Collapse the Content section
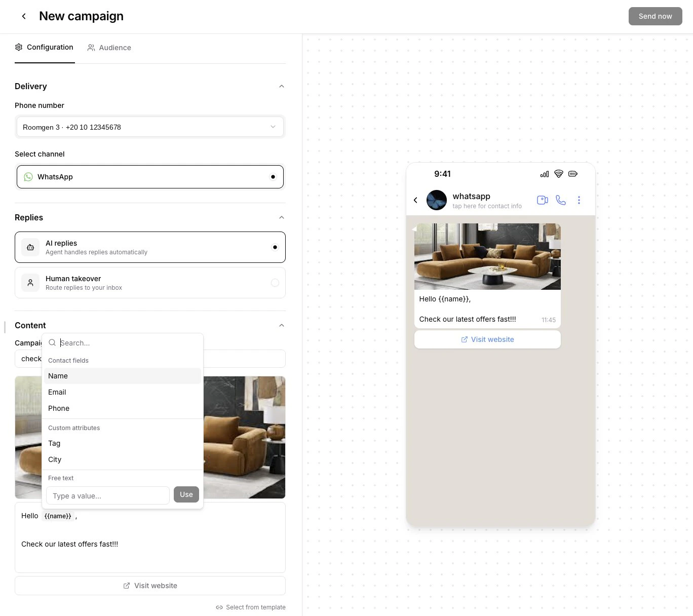This screenshot has height=616, width=693. coord(282,325)
